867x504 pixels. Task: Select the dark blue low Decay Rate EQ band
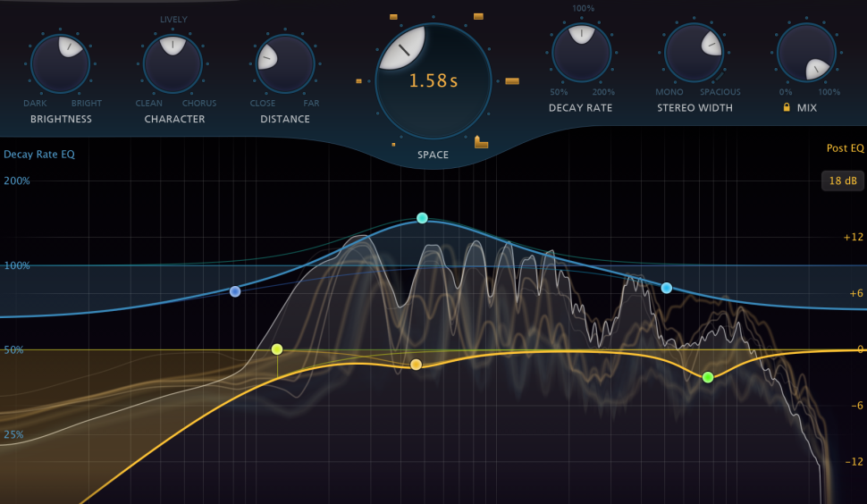[235, 291]
